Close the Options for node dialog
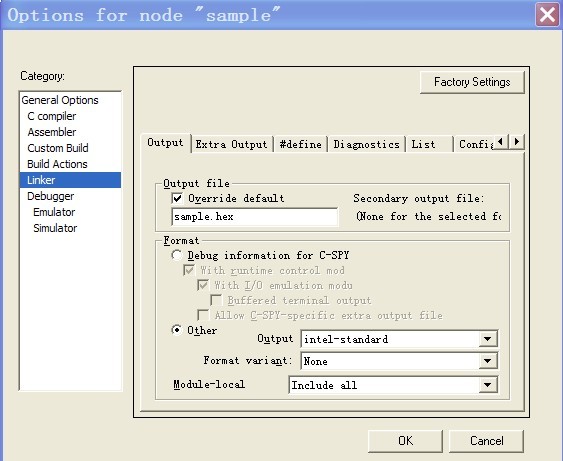 [547, 15]
